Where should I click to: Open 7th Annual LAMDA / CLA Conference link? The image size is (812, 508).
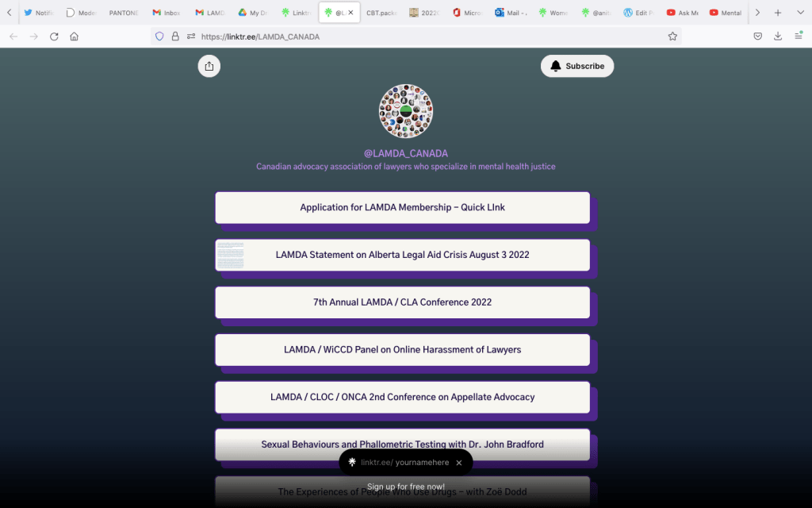402,302
